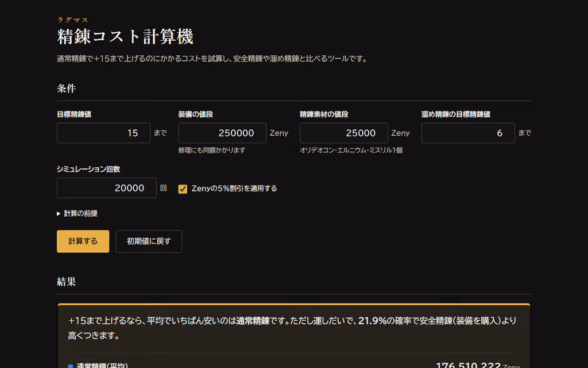Click the 溜め精錬の目標精錬値 field showing 6
Image resolution: width=588 pixels, height=368 pixels.
tap(468, 133)
